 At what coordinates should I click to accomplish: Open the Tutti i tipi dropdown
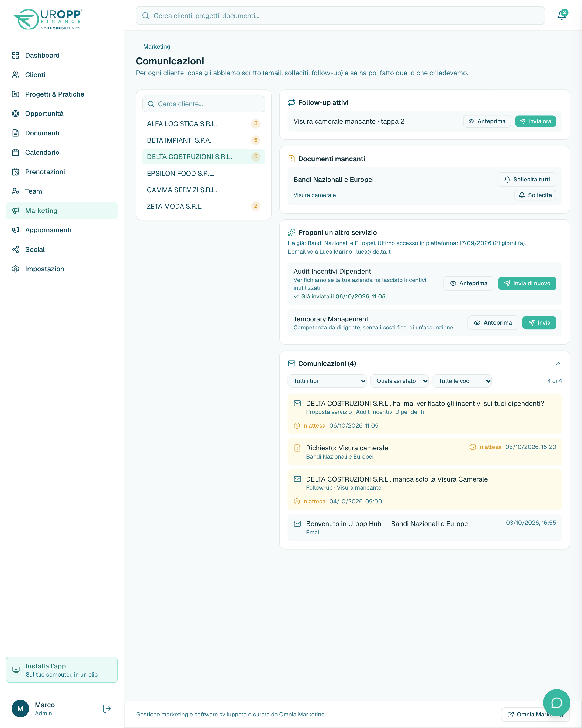pyautogui.click(x=327, y=381)
